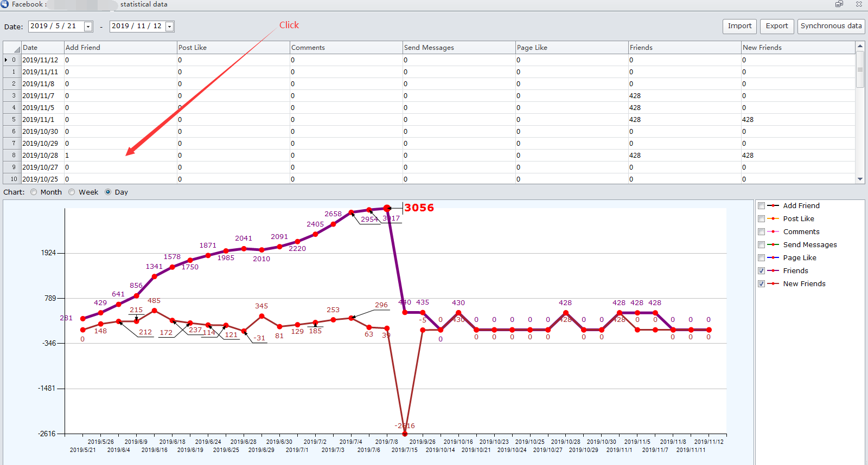868x465 pixels.
Task: Select row header 0 with arrow indicator
Action: [x=12, y=60]
